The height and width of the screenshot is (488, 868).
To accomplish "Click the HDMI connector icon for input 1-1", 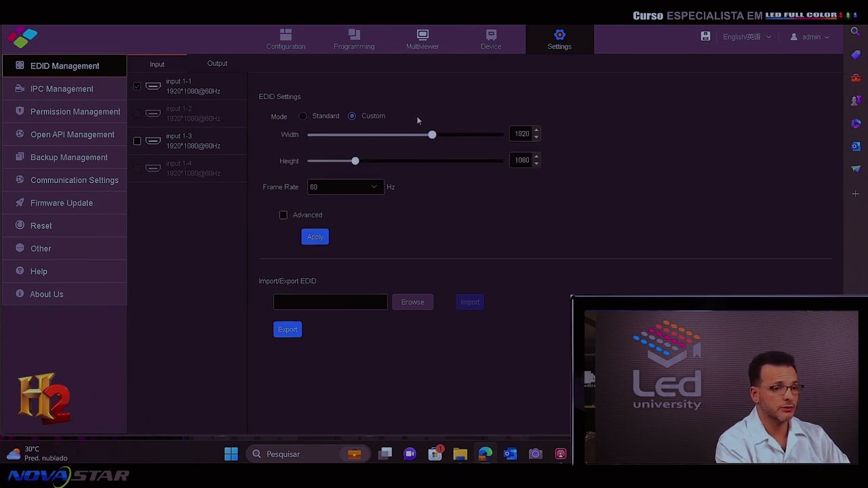I will 153,86.
